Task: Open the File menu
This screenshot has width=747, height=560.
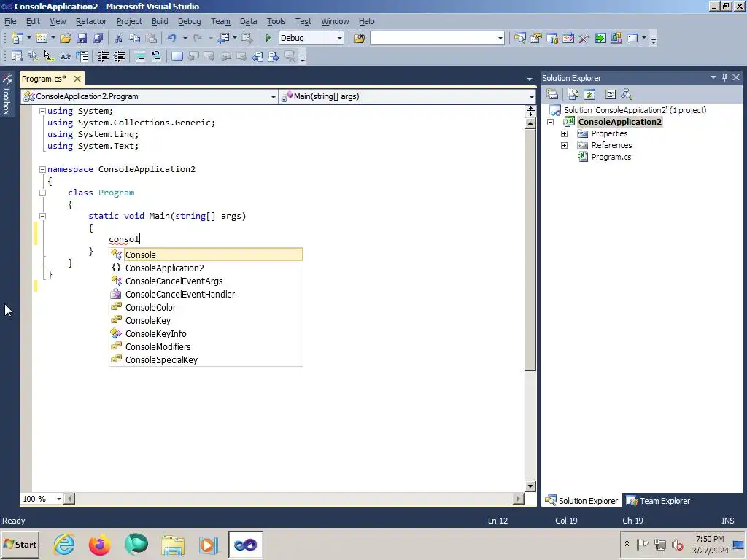Action: 10,21
